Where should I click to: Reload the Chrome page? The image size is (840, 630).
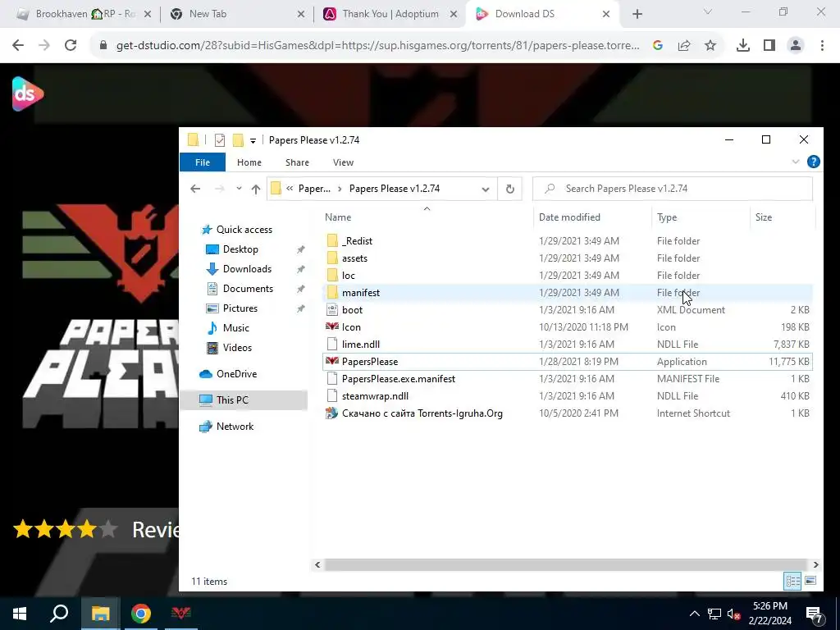click(71, 46)
